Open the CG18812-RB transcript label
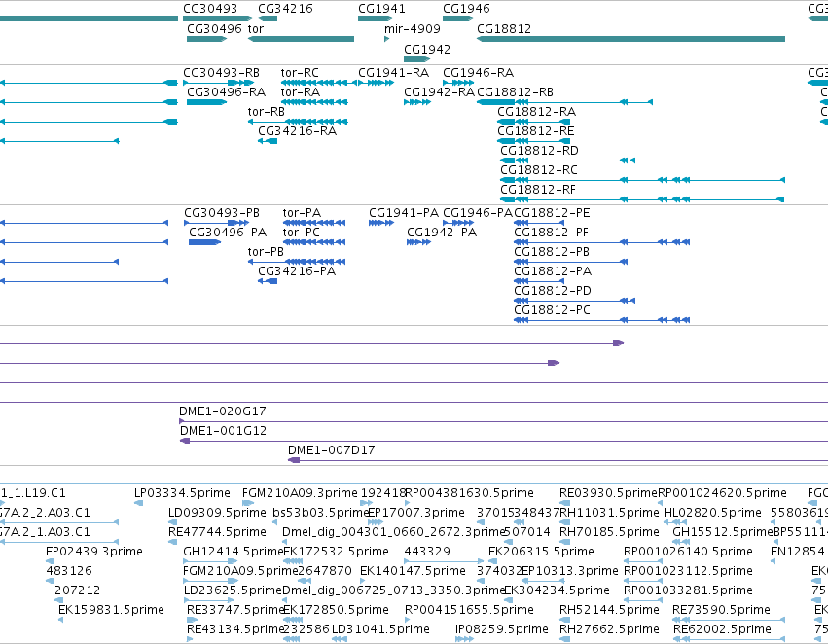 tap(515, 91)
